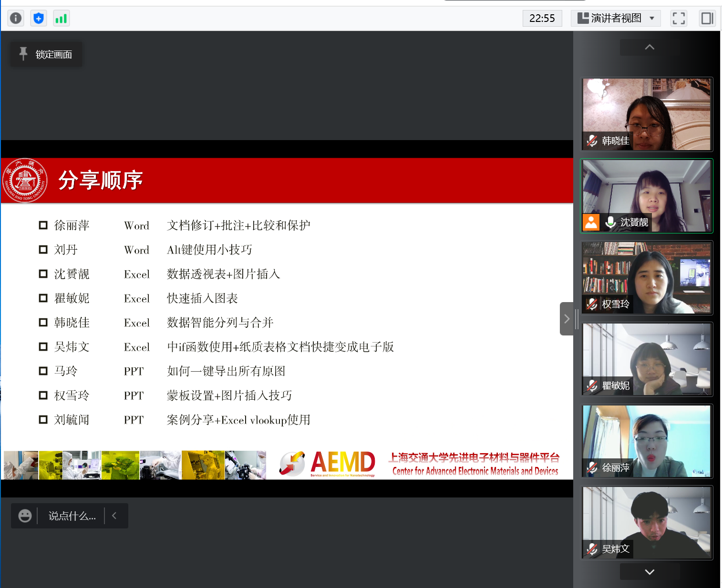
Task: Click the green microphone icon of 沈贇靚
Action: [x=610, y=222]
